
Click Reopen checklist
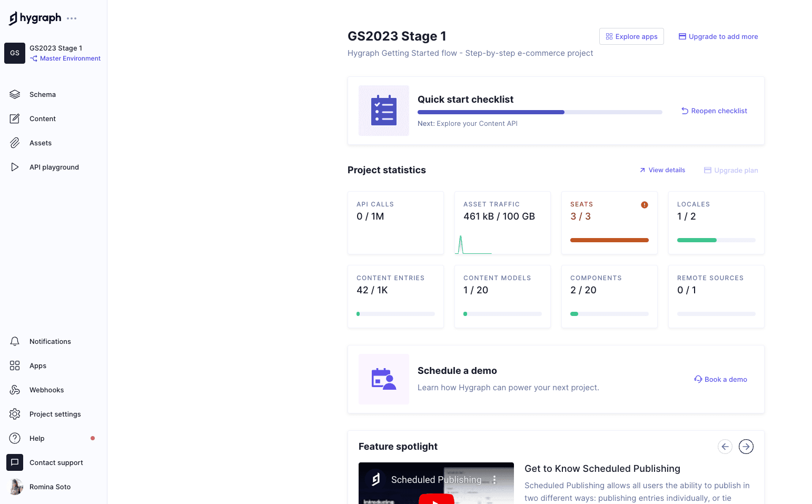point(714,111)
